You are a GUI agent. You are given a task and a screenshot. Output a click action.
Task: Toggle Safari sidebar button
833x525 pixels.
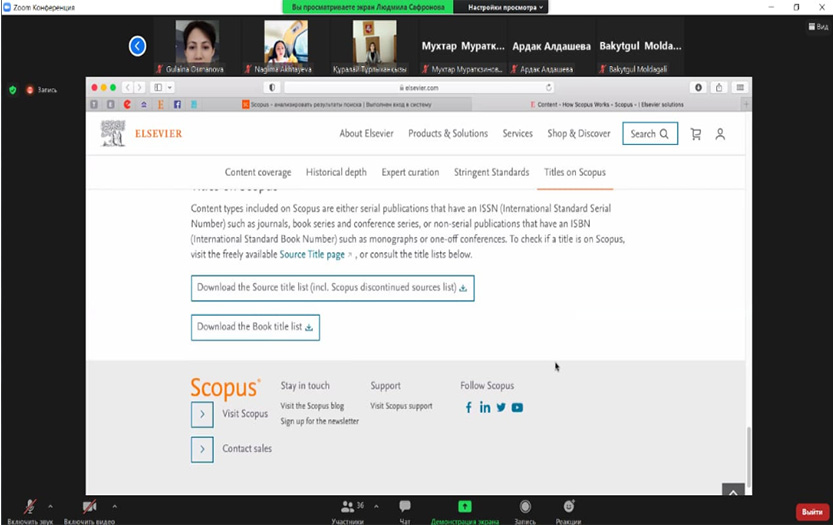[x=158, y=87]
